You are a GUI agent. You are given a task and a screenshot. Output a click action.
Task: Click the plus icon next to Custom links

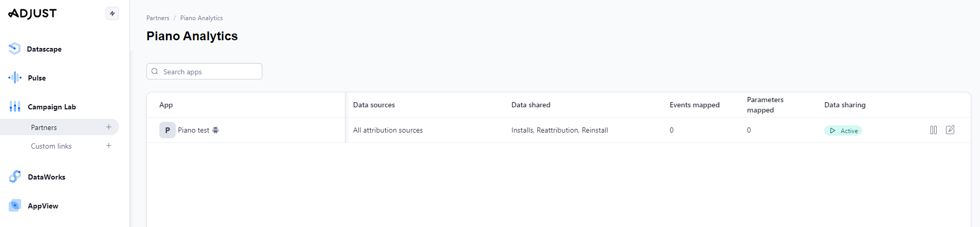point(109,145)
